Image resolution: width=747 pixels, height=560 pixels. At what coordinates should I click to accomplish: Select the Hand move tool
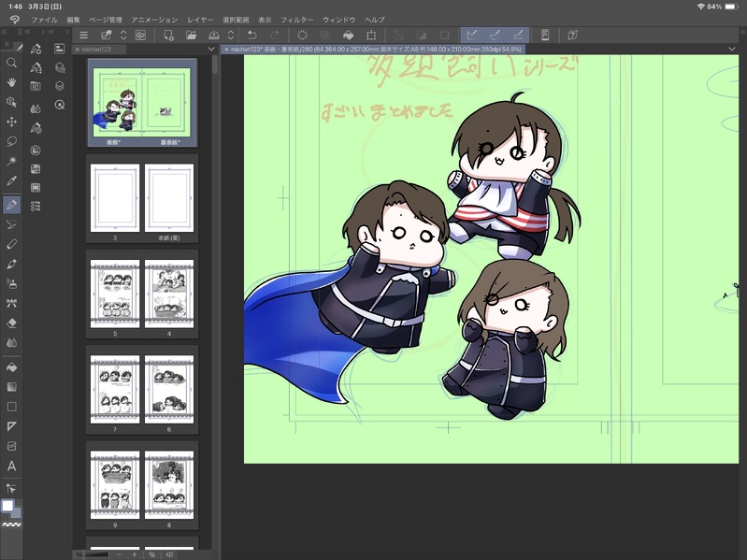tap(11, 82)
